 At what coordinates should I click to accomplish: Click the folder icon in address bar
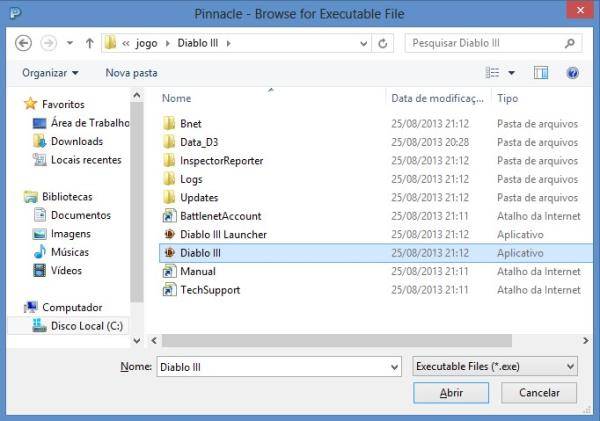110,43
